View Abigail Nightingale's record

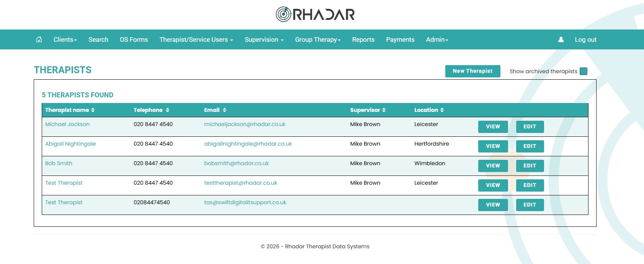[493, 146]
